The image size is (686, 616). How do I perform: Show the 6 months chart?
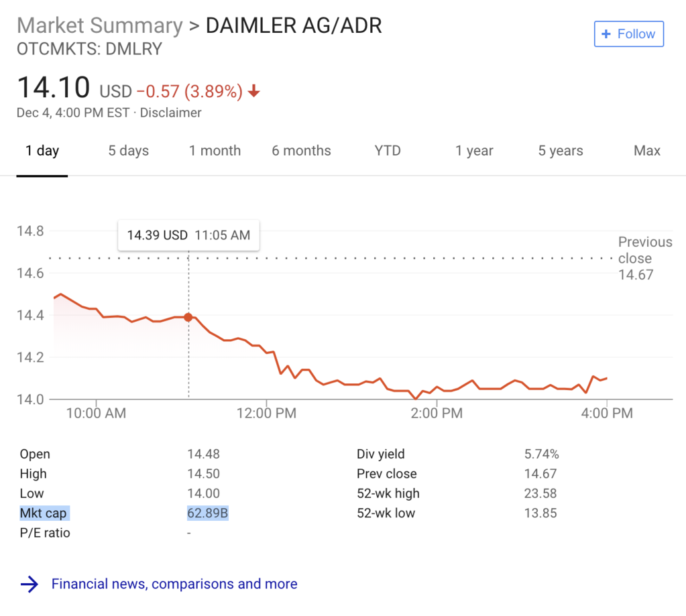pos(302,151)
